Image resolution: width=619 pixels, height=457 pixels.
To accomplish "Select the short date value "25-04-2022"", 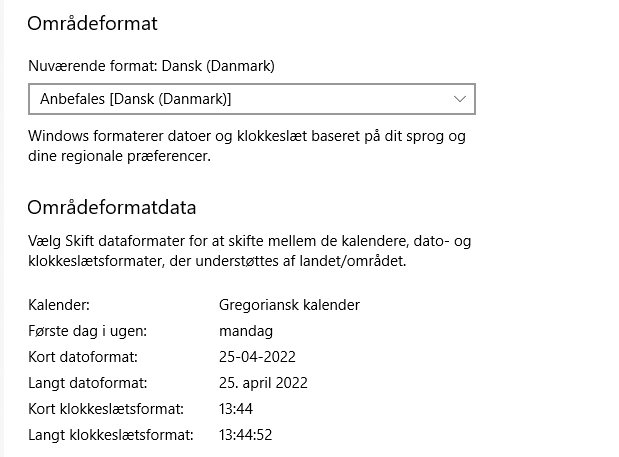I will [x=257, y=356].
